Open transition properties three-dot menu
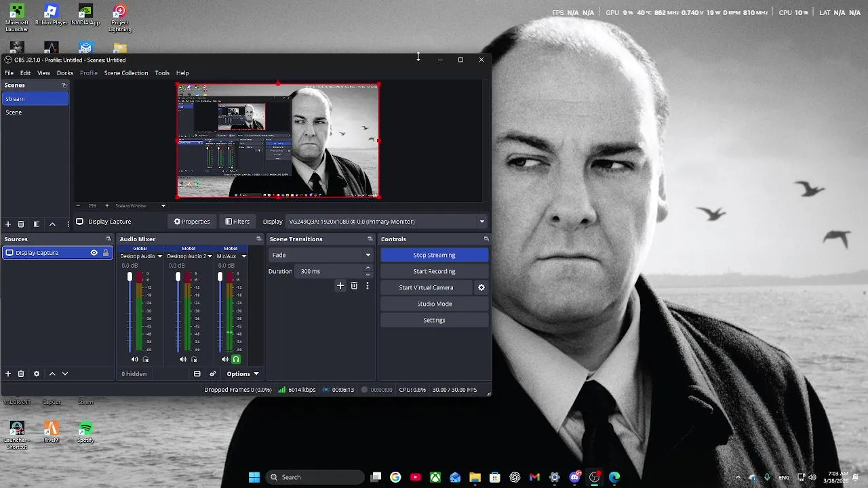The image size is (868, 488). [x=368, y=286]
